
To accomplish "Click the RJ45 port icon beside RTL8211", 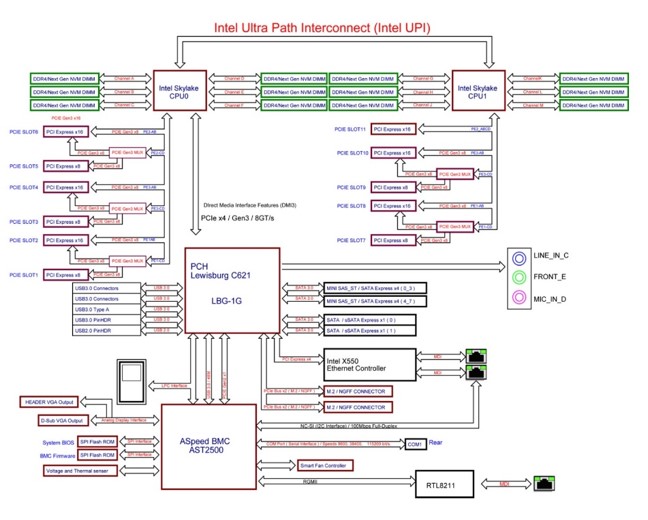I will 544,483.
